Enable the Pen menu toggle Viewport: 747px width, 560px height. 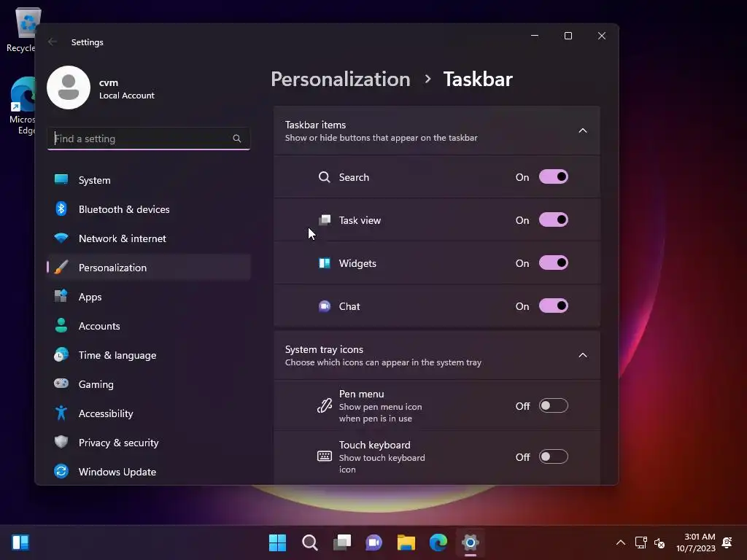[553, 405]
